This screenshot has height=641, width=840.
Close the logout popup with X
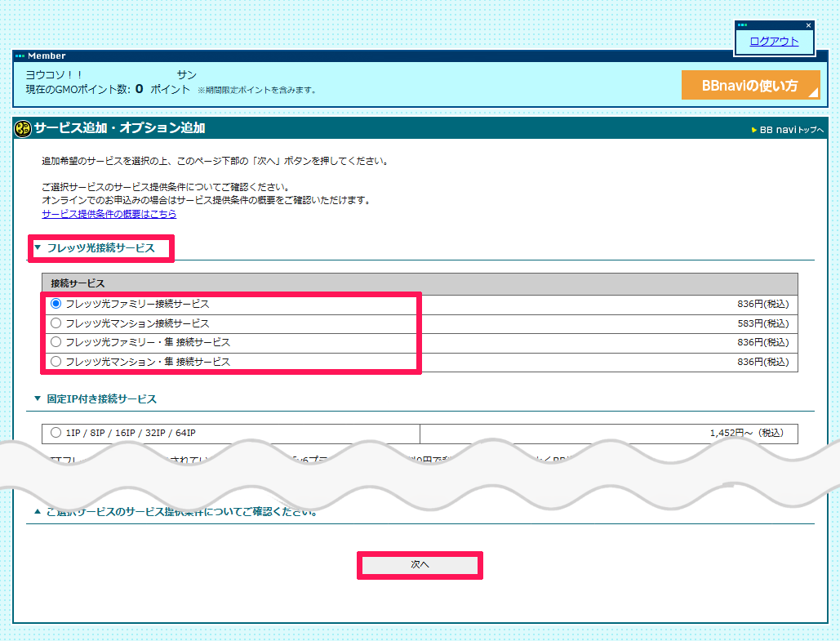[x=808, y=25]
